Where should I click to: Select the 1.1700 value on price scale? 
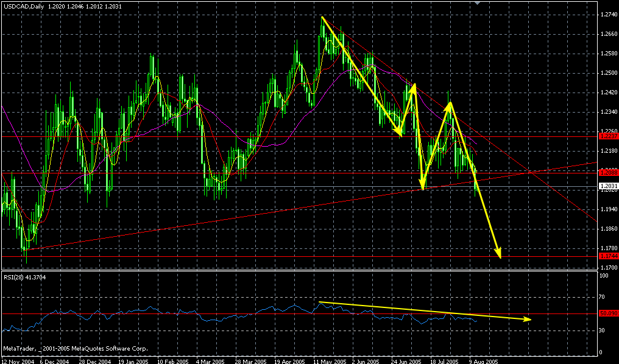607,268
